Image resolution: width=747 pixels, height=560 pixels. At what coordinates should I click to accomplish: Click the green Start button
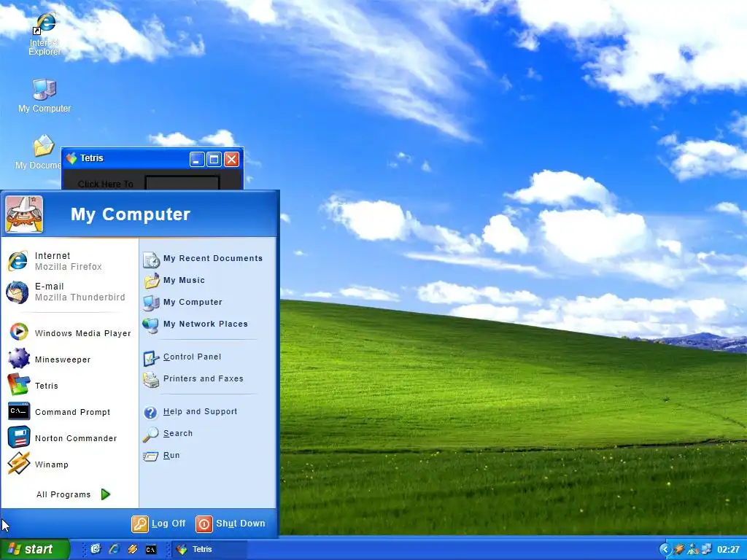pyautogui.click(x=34, y=549)
